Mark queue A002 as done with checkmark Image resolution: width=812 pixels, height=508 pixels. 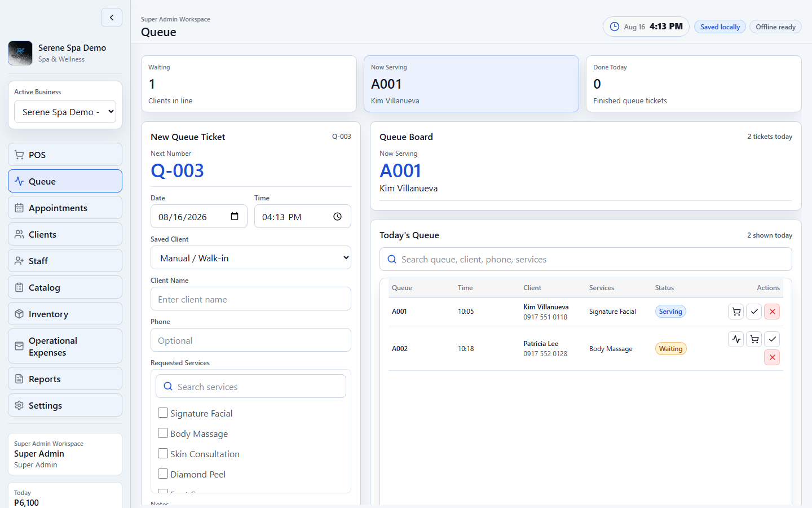coord(772,339)
